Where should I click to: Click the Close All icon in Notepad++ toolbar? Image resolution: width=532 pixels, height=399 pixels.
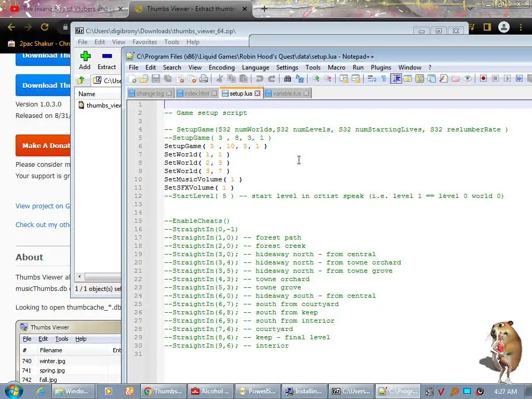point(192,79)
